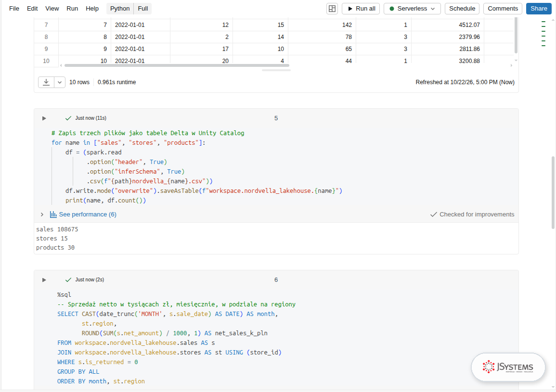This screenshot has height=392, width=556.
Task: Select the Full view toggle
Action: click(143, 9)
